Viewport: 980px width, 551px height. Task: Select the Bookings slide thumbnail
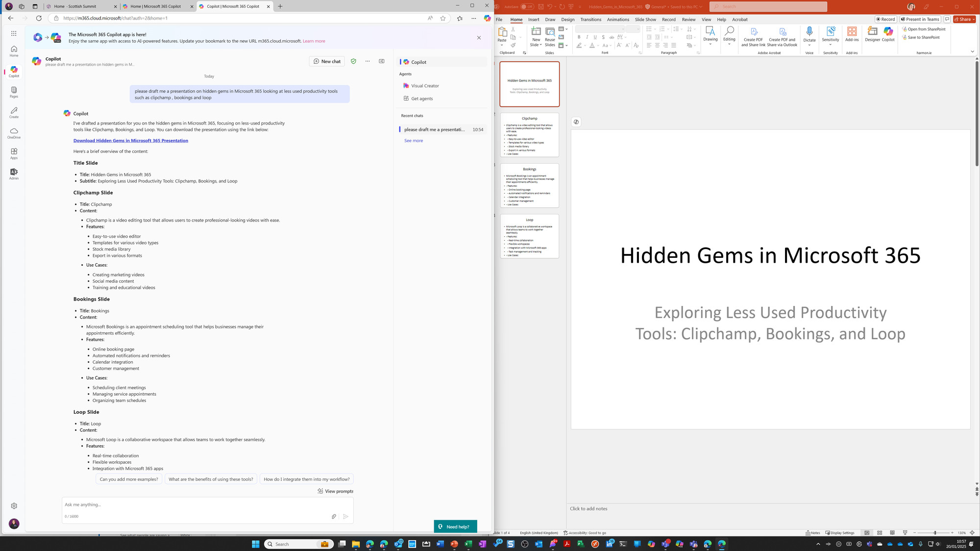[x=529, y=186]
